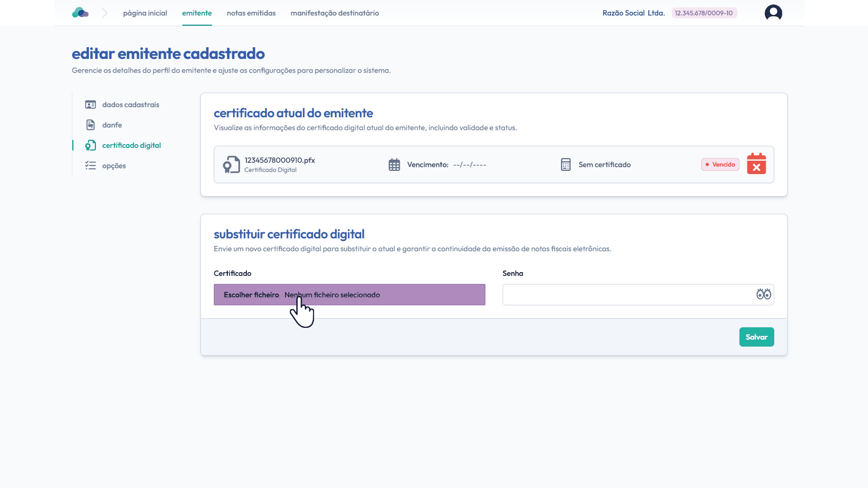Click the certificate file icon beside 12345678000910.pfx

point(231,164)
